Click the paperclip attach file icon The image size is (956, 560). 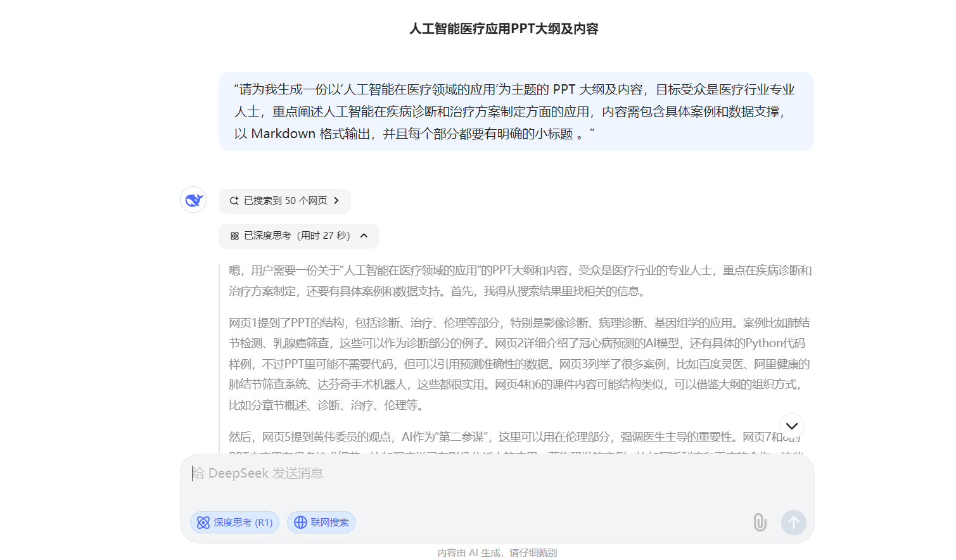point(760,523)
